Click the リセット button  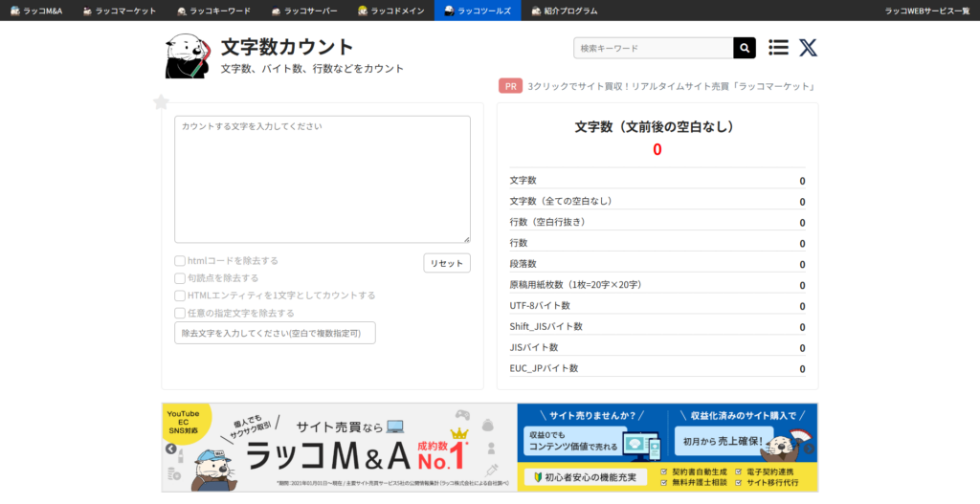447,263
